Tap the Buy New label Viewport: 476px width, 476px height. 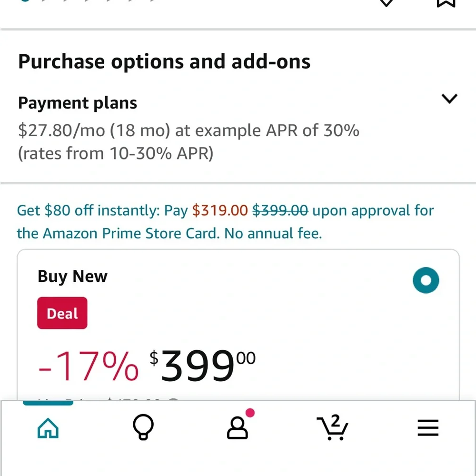click(x=72, y=277)
